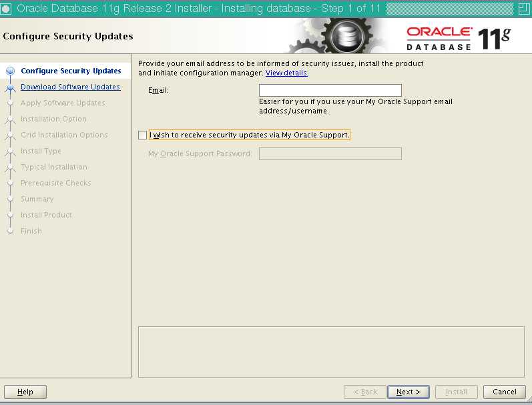
Task: Click the Download Software Updates step marker icon
Action: pos(11,87)
